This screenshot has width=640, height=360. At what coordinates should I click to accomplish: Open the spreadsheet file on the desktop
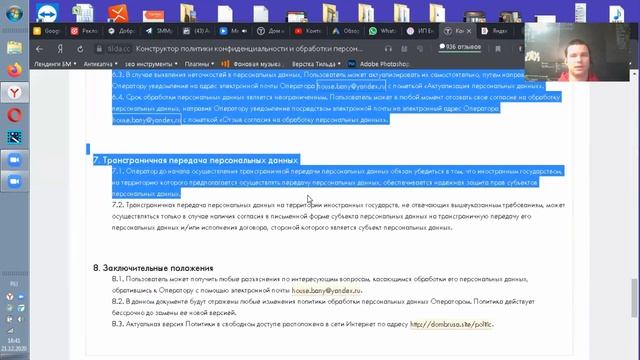point(82,13)
